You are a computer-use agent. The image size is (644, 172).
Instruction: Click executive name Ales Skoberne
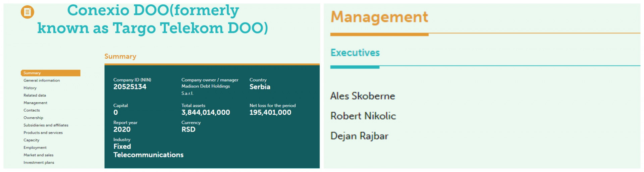(x=362, y=96)
